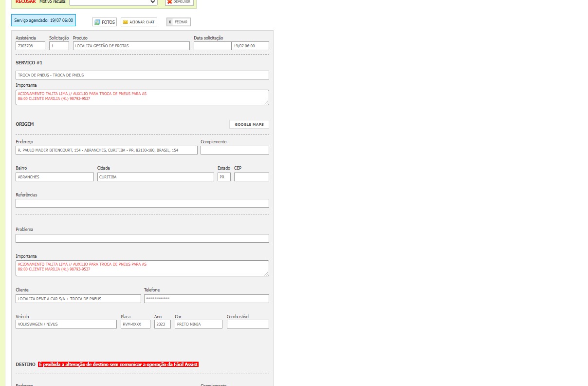Screen dimensions: 588x386
Task: Click the Veículo field Volkswagen / Nivus
Action: coord(66,324)
